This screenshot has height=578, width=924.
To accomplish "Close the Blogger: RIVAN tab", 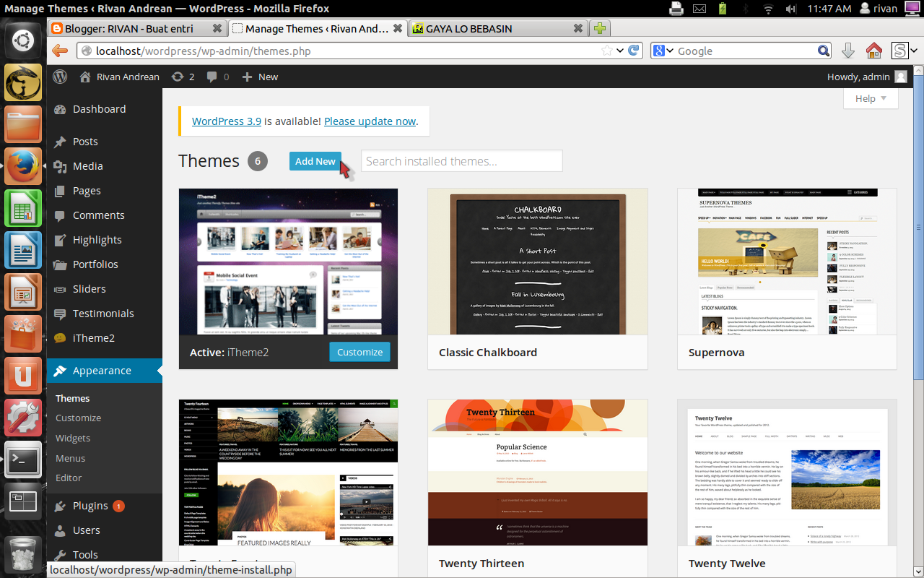I will tap(217, 29).
